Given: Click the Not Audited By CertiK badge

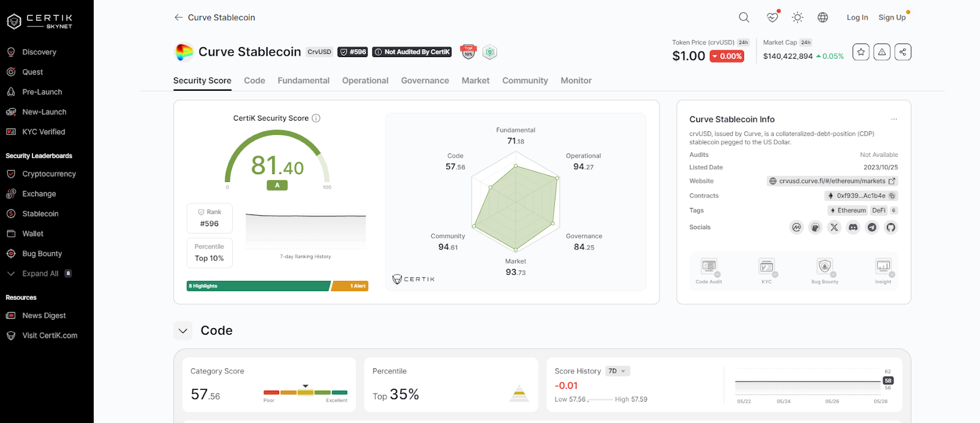Looking at the screenshot, I should tap(412, 52).
